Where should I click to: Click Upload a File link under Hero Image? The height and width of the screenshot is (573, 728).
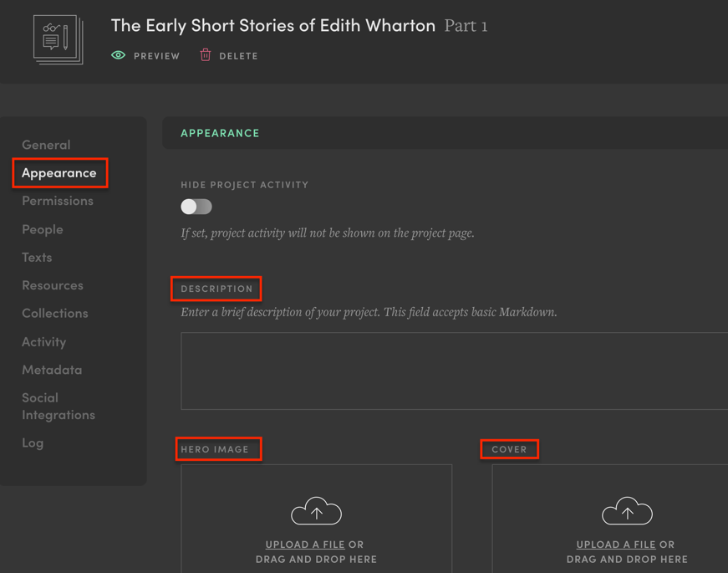[305, 545]
